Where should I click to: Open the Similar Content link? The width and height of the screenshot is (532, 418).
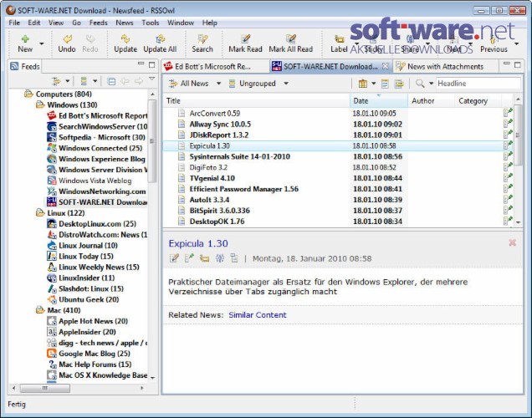pos(257,315)
